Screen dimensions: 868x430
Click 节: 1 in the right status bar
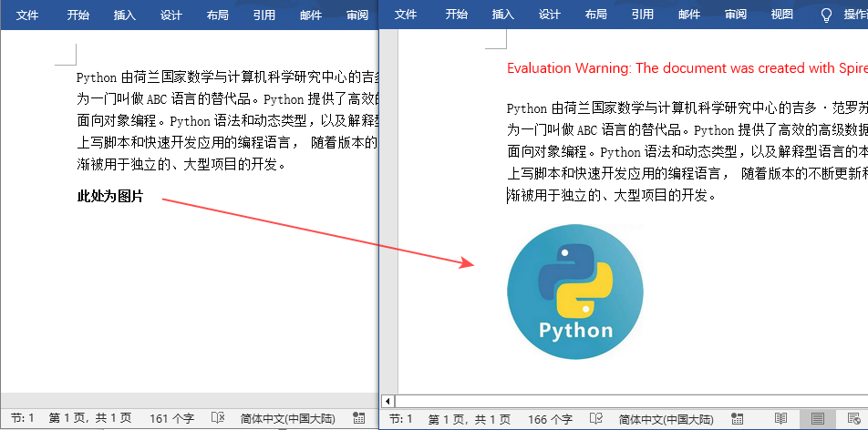(x=401, y=419)
